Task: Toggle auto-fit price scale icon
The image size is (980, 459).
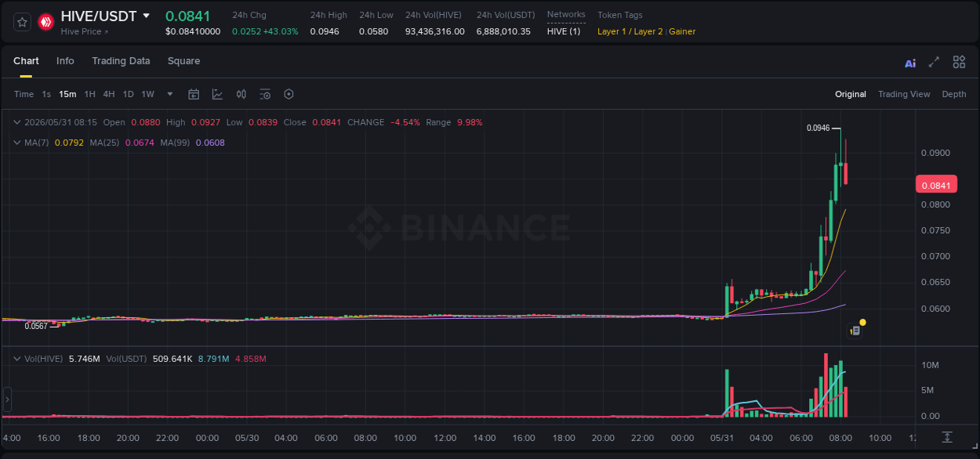Action: (x=947, y=437)
